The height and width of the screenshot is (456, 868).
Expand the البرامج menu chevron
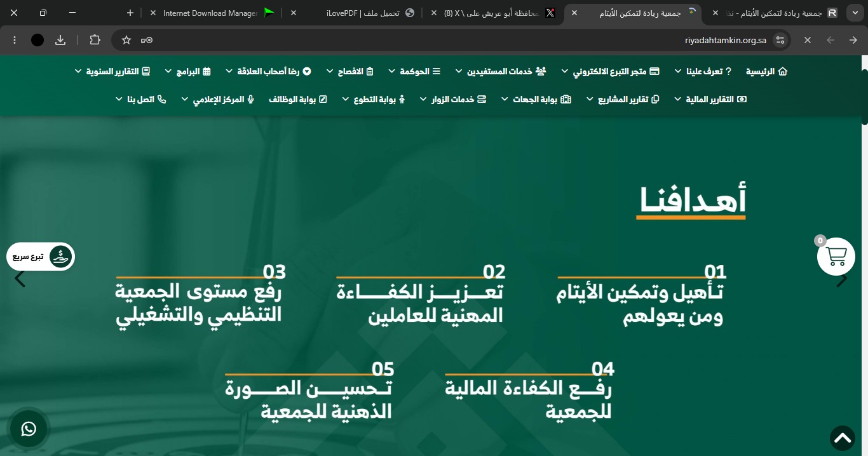click(168, 72)
